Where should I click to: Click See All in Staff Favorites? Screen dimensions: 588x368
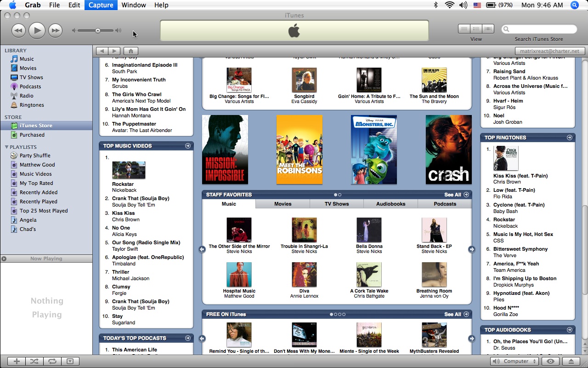tap(456, 195)
